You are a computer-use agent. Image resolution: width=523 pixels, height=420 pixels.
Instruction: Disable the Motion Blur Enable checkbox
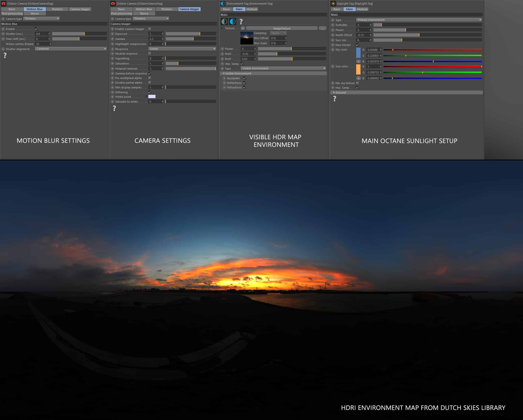click(x=36, y=29)
